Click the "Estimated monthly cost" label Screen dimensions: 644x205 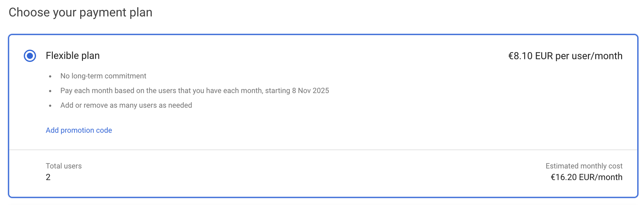pos(584,166)
